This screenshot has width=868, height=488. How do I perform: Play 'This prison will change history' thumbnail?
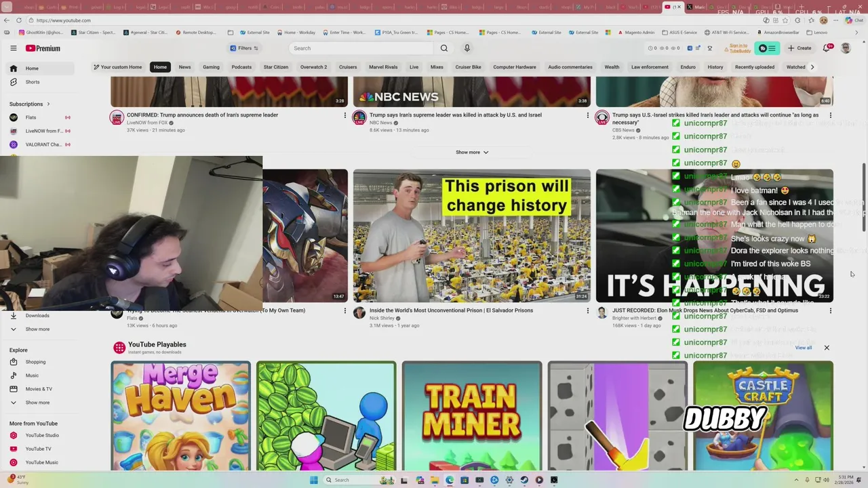pos(471,236)
